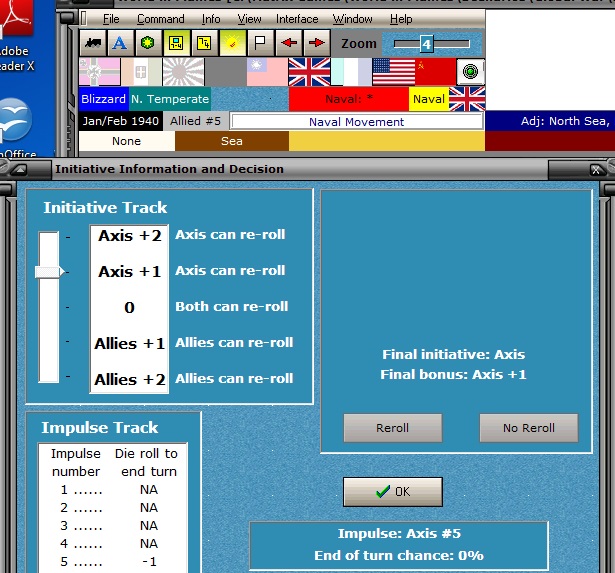This screenshot has width=615, height=573.
Task: Click Both can re-roll text
Action: [x=232, y=306]
